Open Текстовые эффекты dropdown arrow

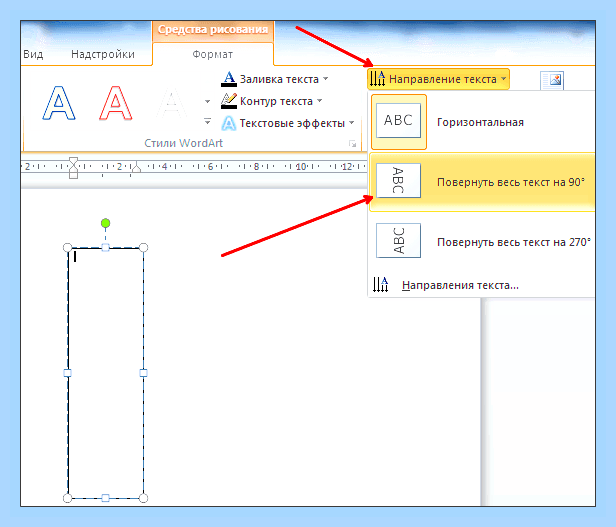point(351,123)
